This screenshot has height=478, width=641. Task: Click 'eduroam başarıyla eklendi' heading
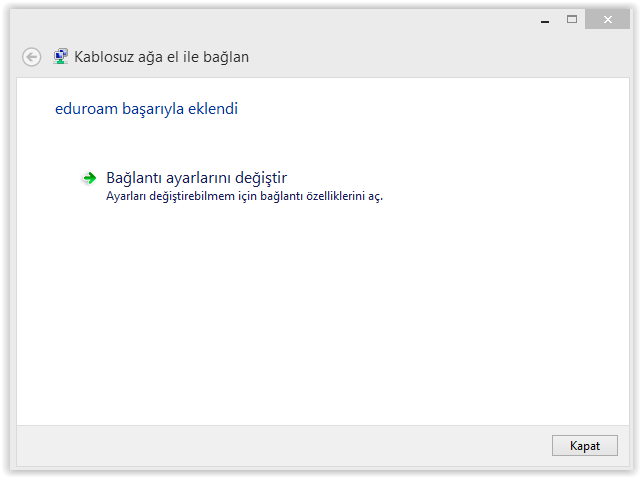146,109
